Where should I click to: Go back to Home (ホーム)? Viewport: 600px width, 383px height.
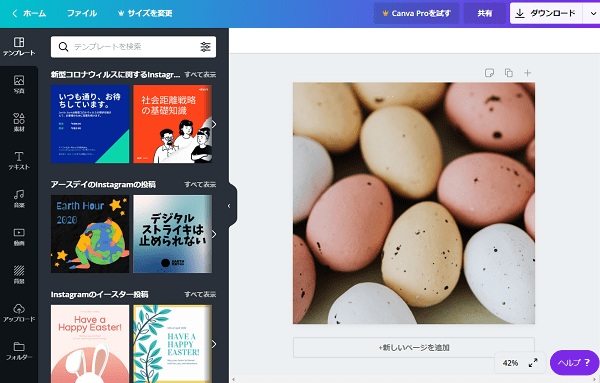pyautogui.click(x=29, y=13)
